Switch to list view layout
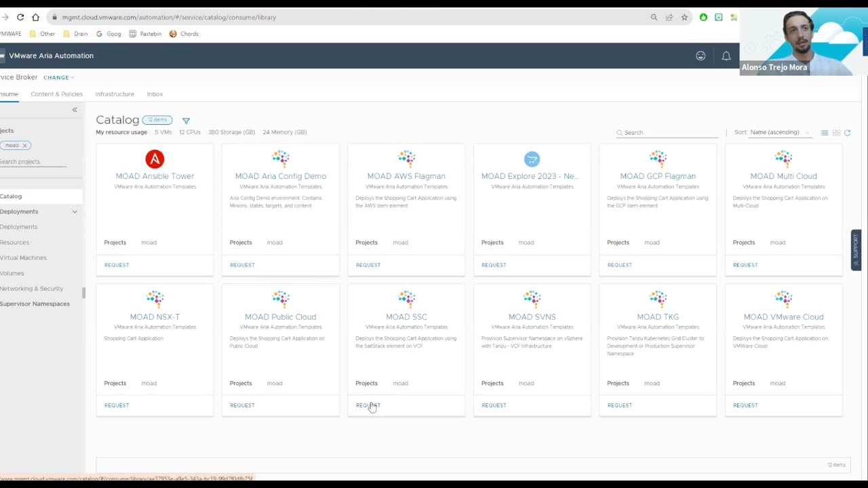Viewport: 868px width, 488px height. 825,133
